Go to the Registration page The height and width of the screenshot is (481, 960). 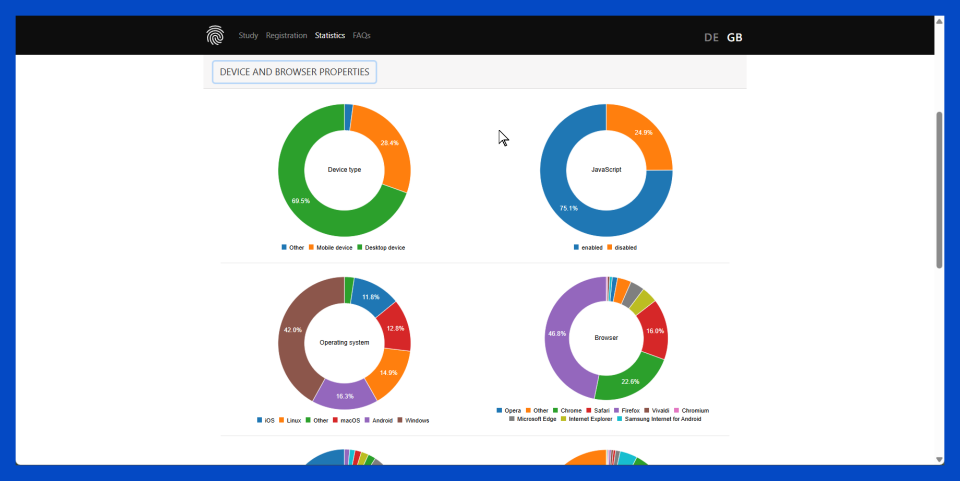(x=286, y=35)
